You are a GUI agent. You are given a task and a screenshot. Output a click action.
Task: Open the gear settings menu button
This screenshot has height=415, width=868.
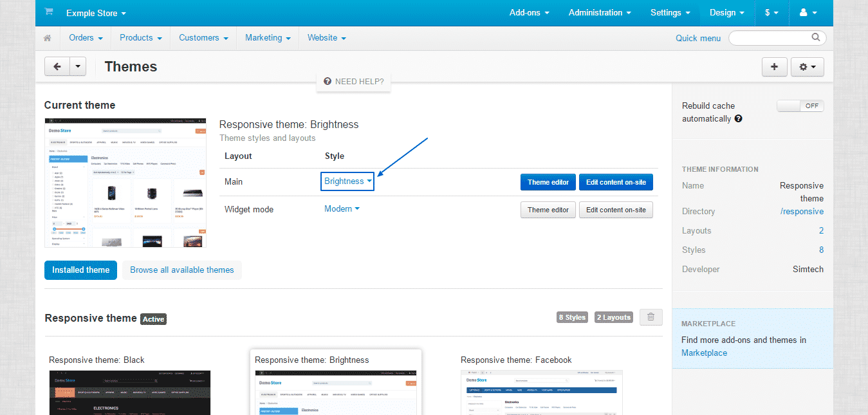coord(807,67)
